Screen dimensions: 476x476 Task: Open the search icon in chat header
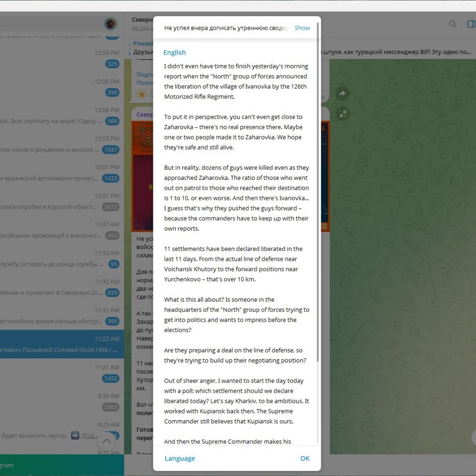click(x=453, y=24)
